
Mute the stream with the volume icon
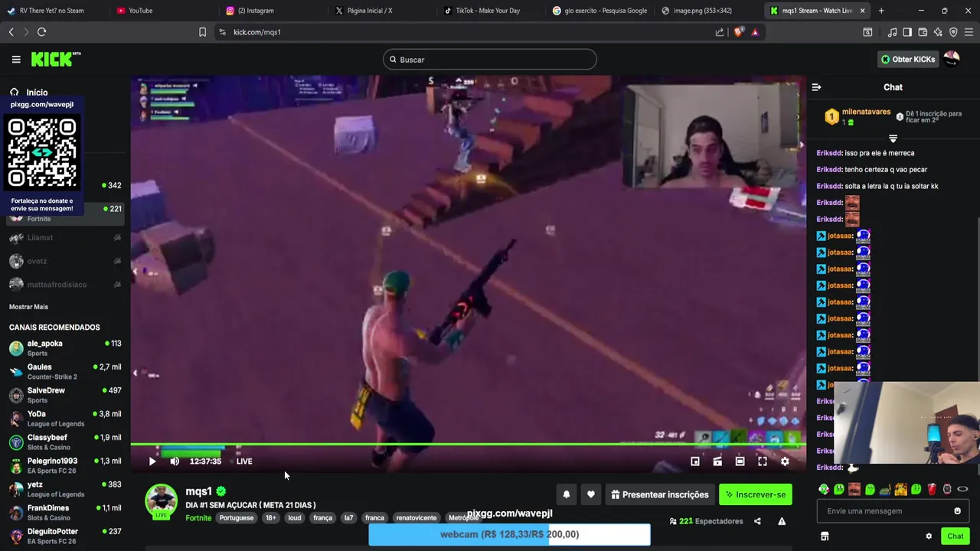[175, 461]
